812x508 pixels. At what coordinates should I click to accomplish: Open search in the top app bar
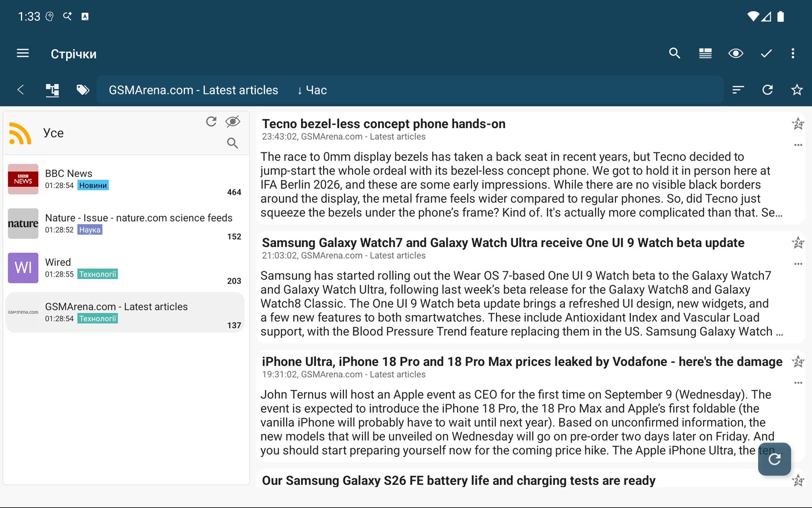(675, 53)
